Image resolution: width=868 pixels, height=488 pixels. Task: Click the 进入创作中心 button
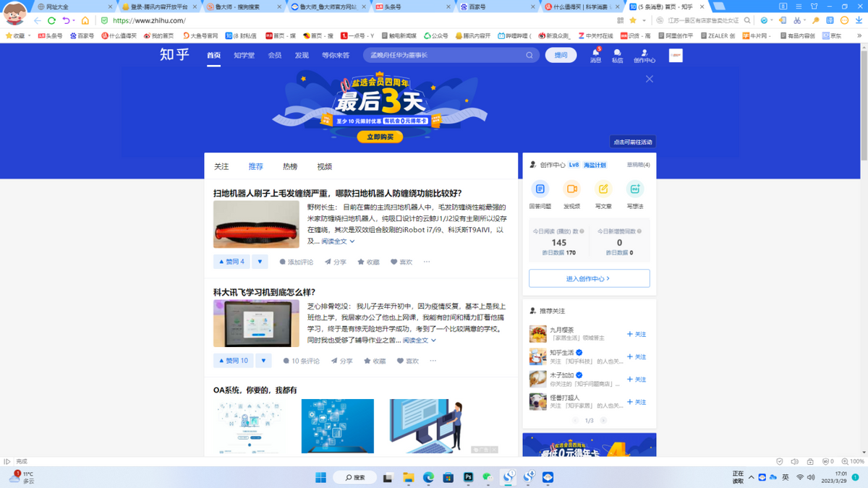click(589, 278)
